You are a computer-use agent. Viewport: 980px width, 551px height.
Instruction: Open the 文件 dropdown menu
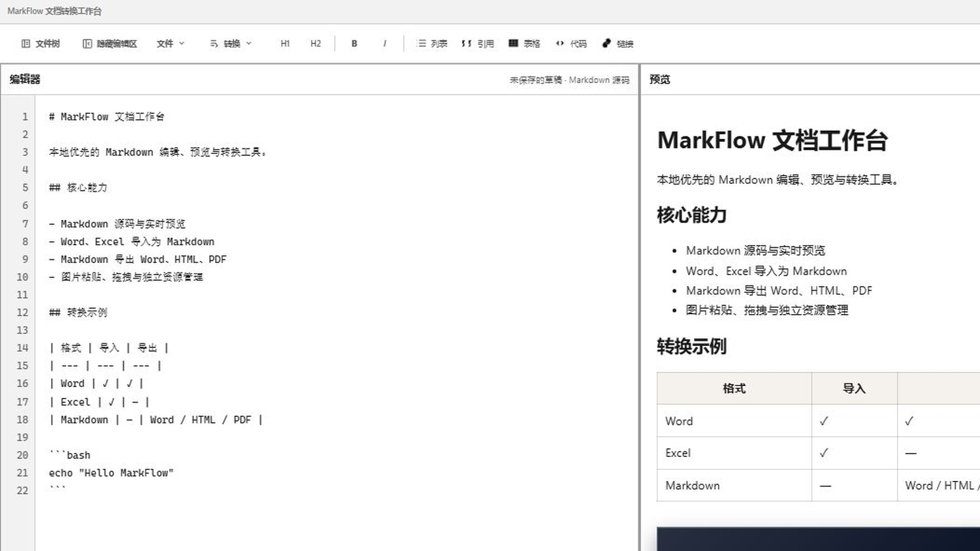click(170, 44)
